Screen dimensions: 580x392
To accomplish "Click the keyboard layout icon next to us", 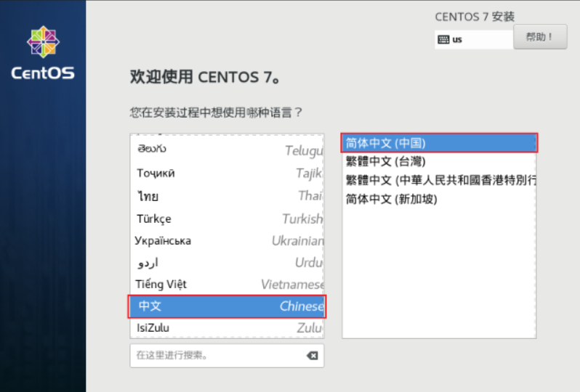I will click(x=443, y=39).
